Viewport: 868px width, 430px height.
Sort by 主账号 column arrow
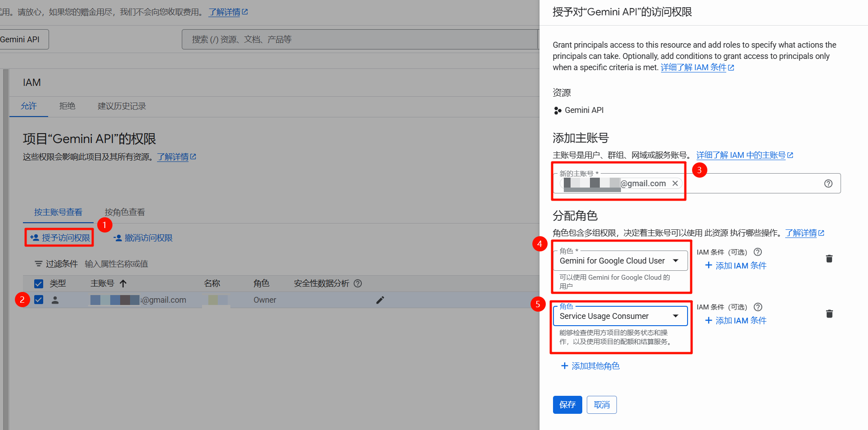[123, 283]
